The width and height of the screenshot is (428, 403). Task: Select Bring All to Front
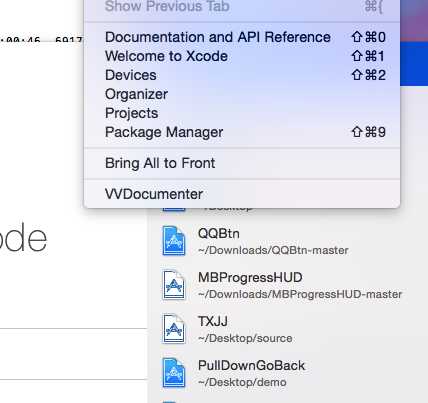pyautogui.click(x=242, y=163)
